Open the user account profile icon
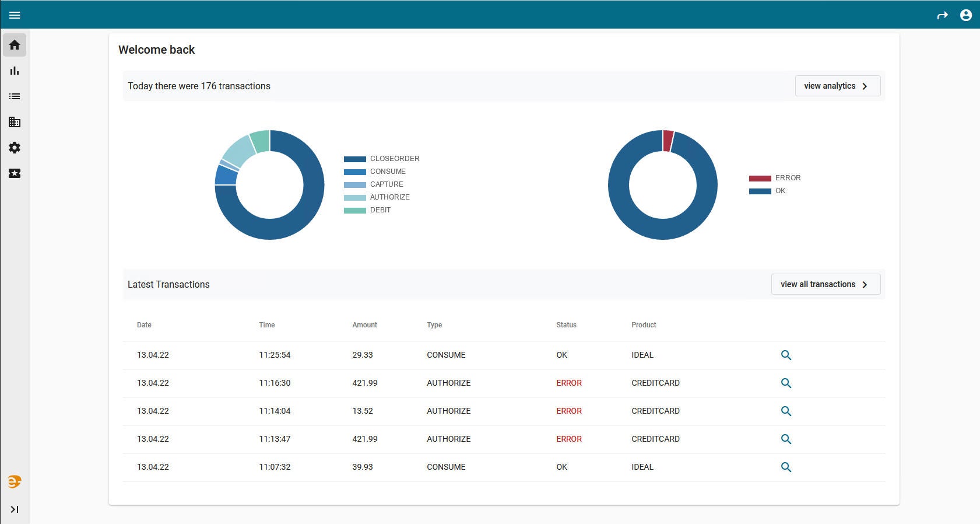 [965, 15]
